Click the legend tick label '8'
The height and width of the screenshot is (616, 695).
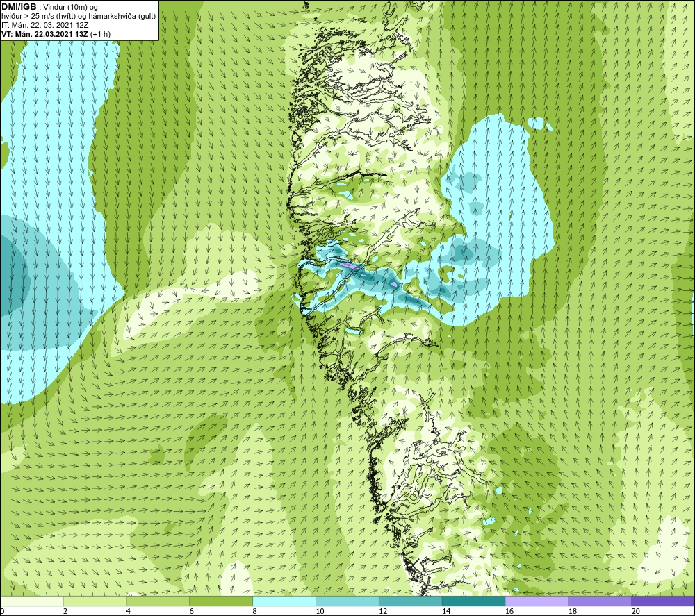click(255, 612)
